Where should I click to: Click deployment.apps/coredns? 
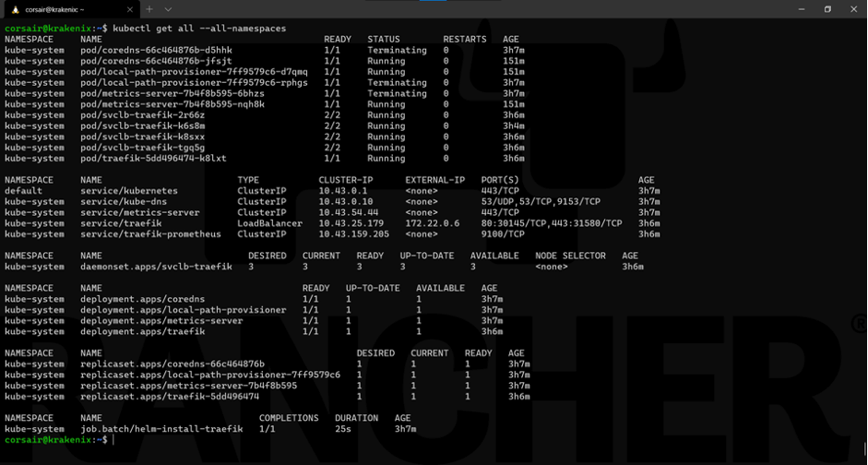click(x=142, y=300)
